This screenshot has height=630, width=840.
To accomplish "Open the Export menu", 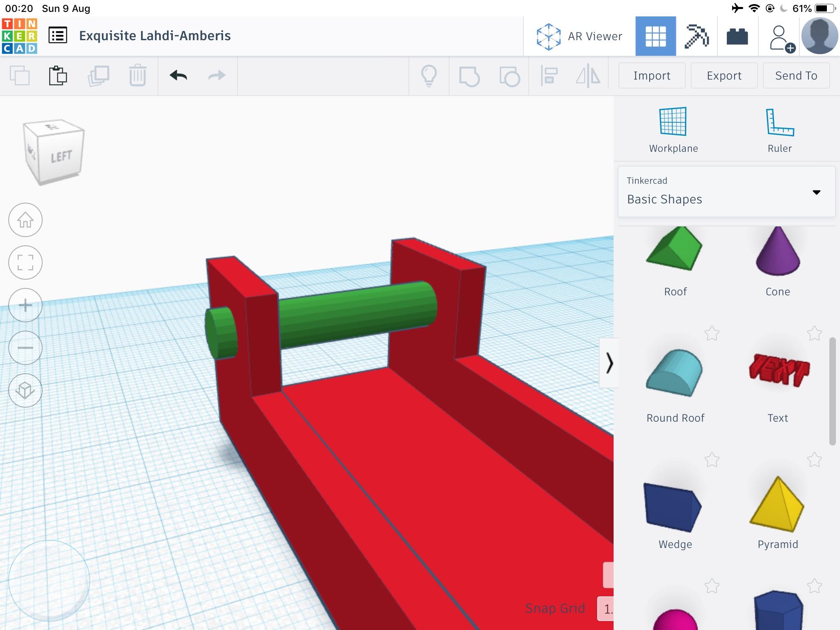I will (x=723, y=76).
